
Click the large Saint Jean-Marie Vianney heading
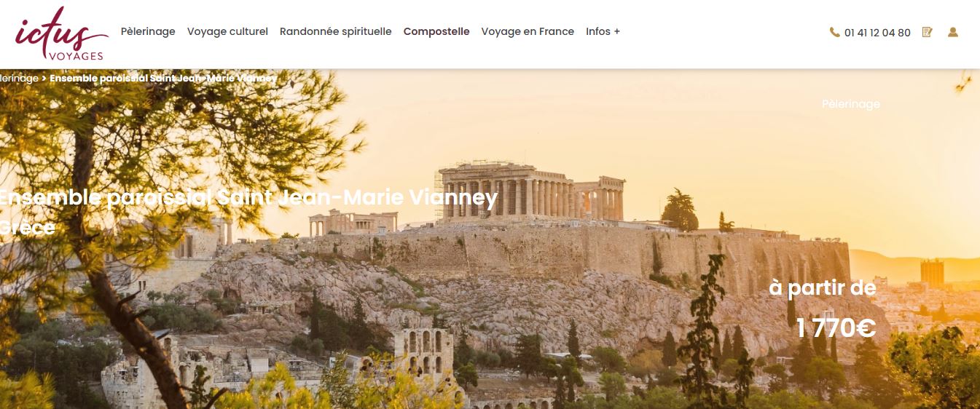(248, 197)
